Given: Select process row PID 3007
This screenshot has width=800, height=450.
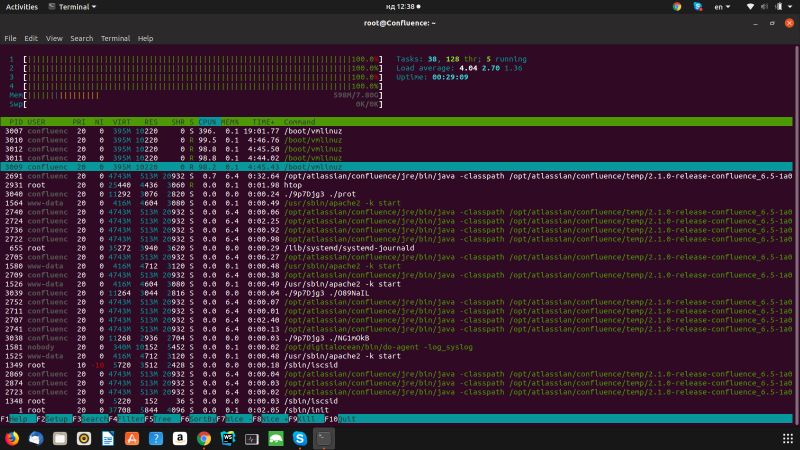Looking at the screenshot, I should tap(396, 131).
